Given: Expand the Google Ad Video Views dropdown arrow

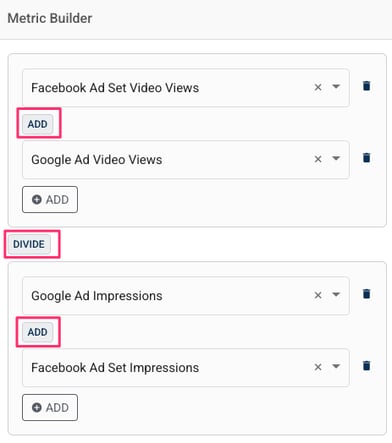Looking at the screenshot, I should coord(336,158).
